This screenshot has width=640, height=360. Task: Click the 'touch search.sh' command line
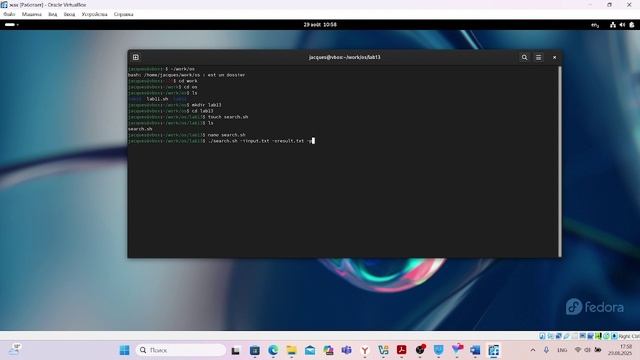(x=188, y=117)
